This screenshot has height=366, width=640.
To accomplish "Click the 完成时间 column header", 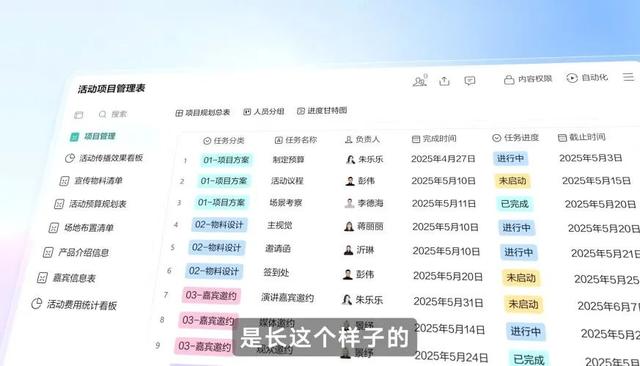I will [434, 139].
